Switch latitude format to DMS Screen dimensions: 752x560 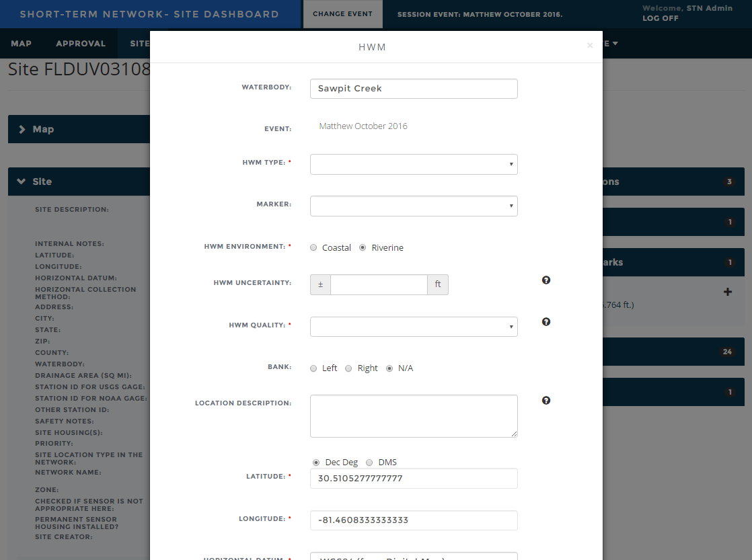pyautogui.click(x=369, y=462)
